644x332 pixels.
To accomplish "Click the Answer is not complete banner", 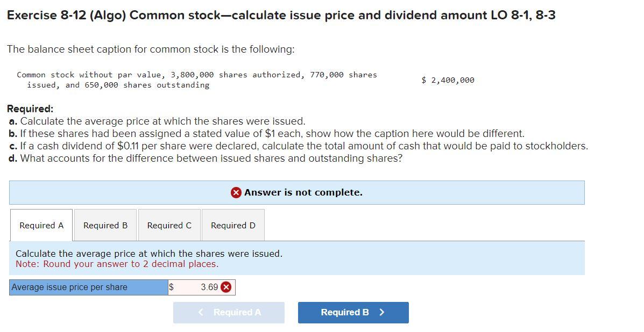I will point(297,192).
